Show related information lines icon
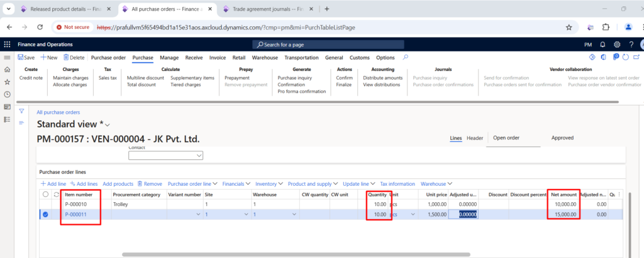The image size is (644, 258). click(22, 122)
